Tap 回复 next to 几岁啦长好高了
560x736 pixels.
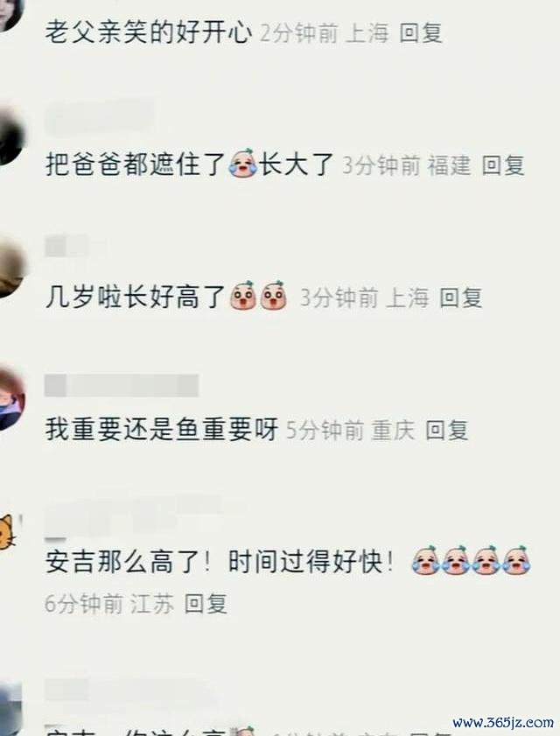460,298
